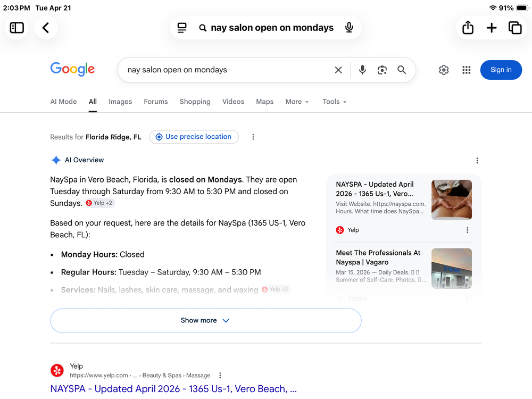The image size is (532, 399).
Task: Click the Monday Hours: Closed line
Action: [x=103, y=254]
